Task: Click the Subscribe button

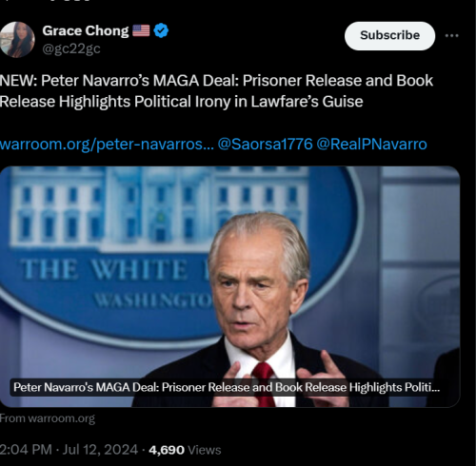Action: pyautogui.click(x=389, y=36)
